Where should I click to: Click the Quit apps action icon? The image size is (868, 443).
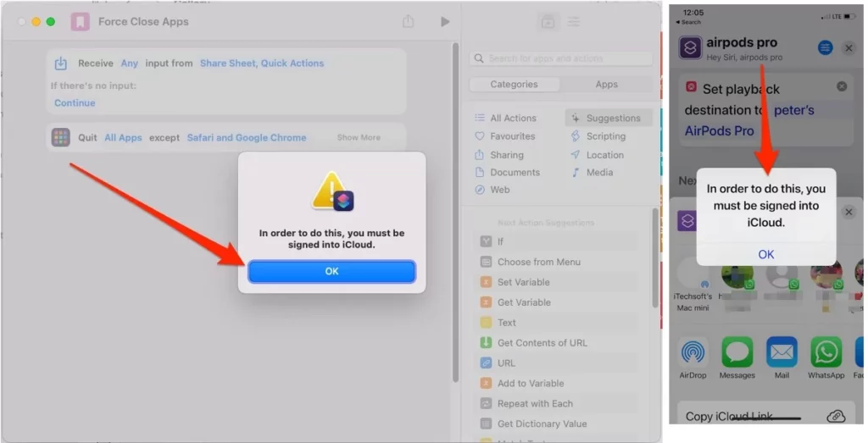pyautogui.click(x=61, y=137)
